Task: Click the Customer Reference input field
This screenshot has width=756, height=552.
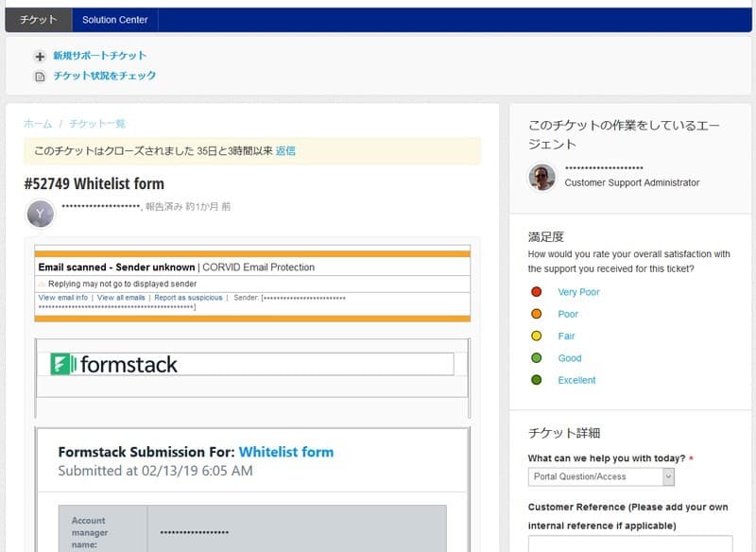Action: tap(630, 543)
